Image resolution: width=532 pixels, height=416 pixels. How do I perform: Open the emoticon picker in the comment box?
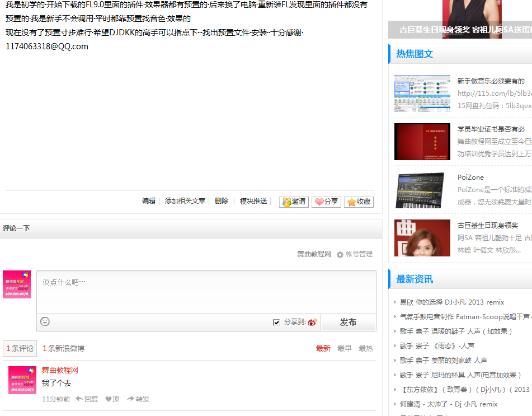pyautogui.click(x=45, y=322)
